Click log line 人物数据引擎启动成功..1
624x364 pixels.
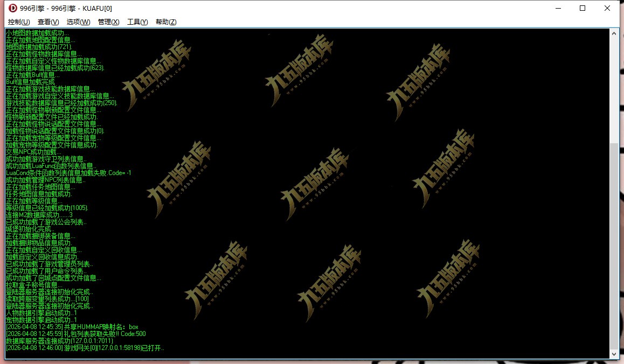[x=41, y=313]
